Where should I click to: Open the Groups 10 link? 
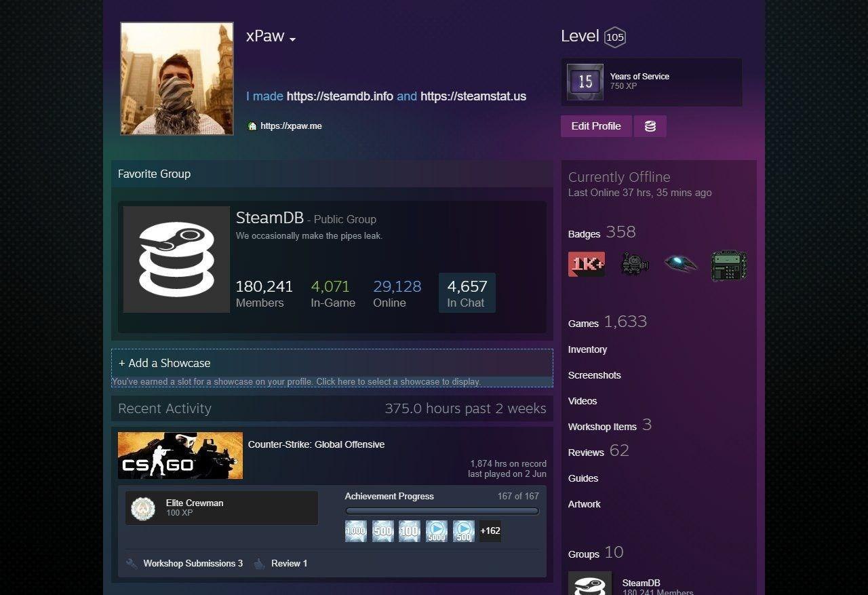point(596,553)
